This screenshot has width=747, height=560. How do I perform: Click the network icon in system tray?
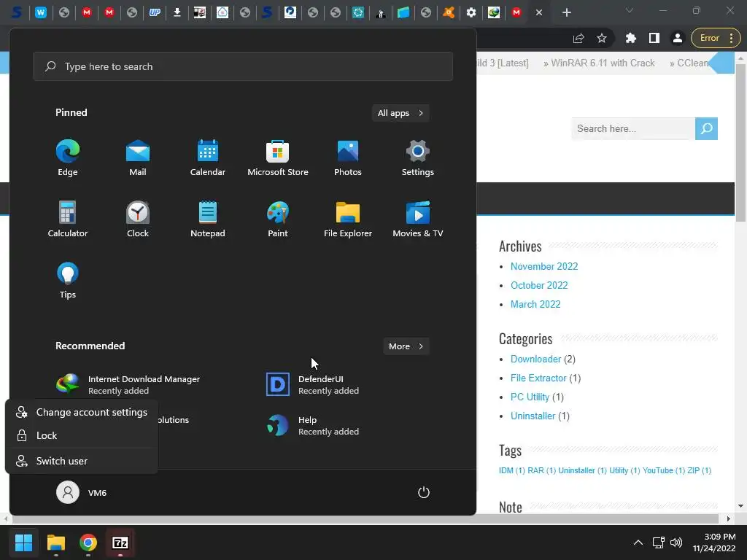click(659, 542)
